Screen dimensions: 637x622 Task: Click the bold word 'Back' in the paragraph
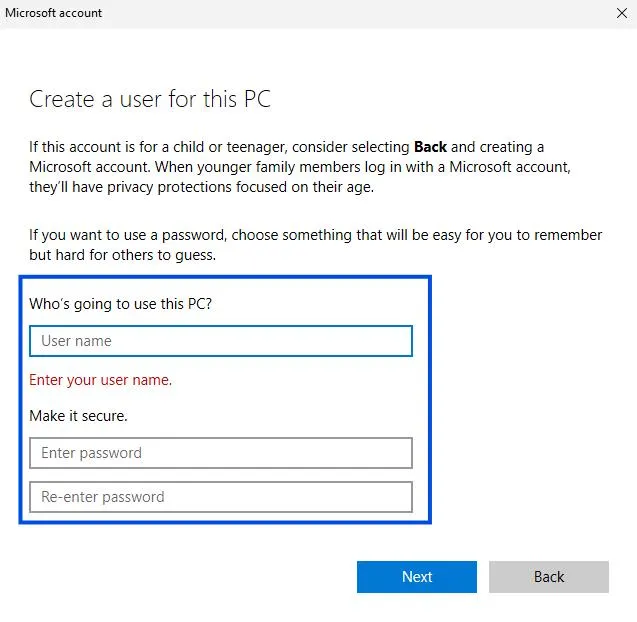[430, 147]
